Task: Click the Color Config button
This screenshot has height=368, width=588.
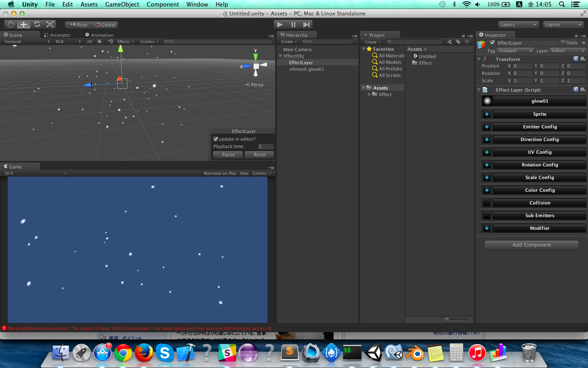Action: pos(540,190)
